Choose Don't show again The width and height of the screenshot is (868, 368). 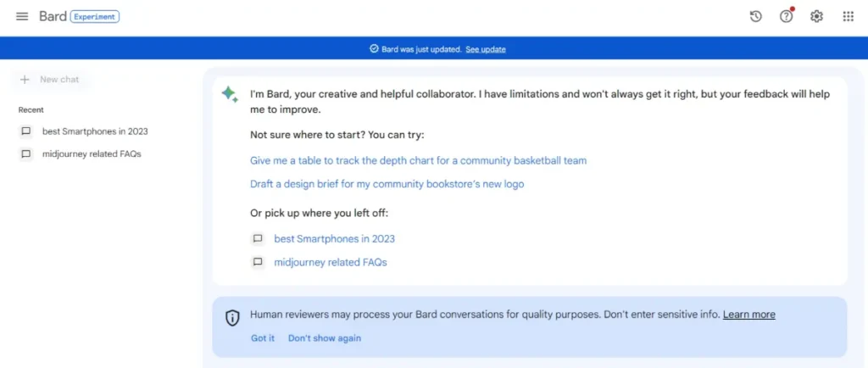click(325, 338)
